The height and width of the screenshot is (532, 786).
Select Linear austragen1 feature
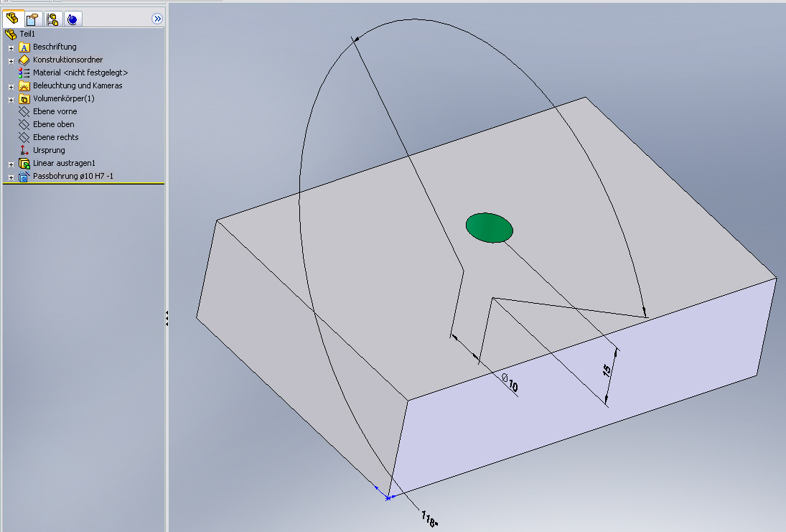(64, 163)
